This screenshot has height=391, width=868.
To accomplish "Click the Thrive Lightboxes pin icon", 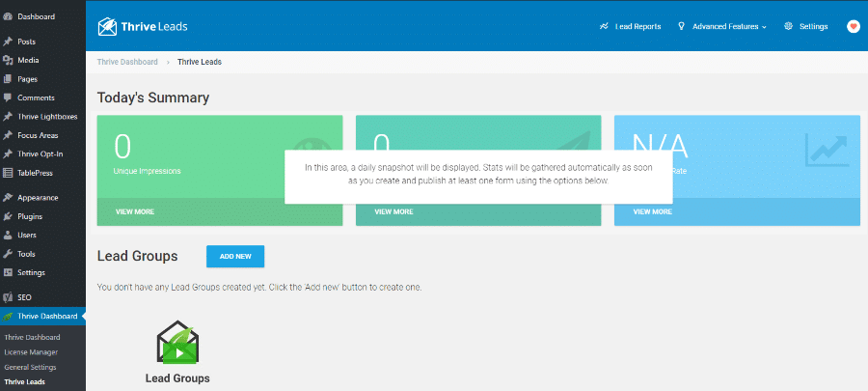I will pos(8,117).
